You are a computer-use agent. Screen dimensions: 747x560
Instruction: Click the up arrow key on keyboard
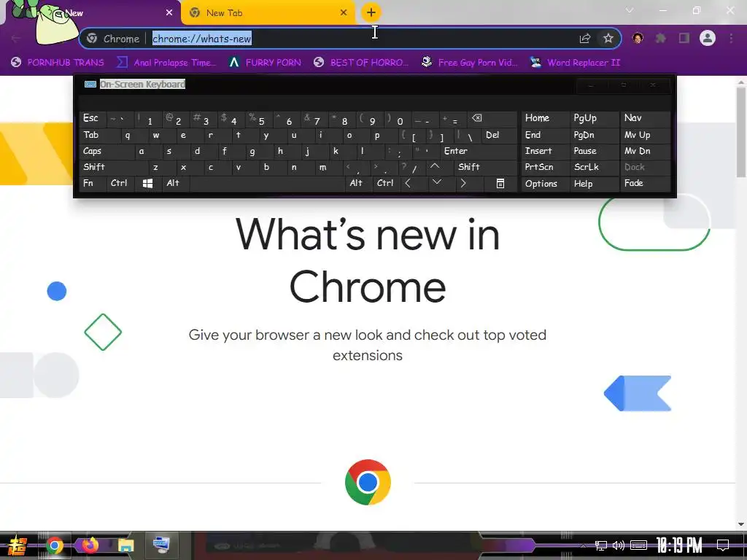coord(435,167)
